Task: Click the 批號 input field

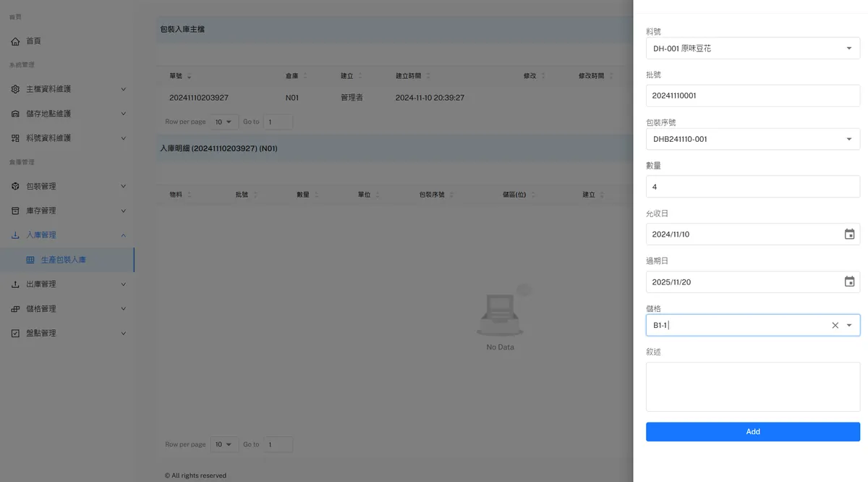Action: click(752, 96)
